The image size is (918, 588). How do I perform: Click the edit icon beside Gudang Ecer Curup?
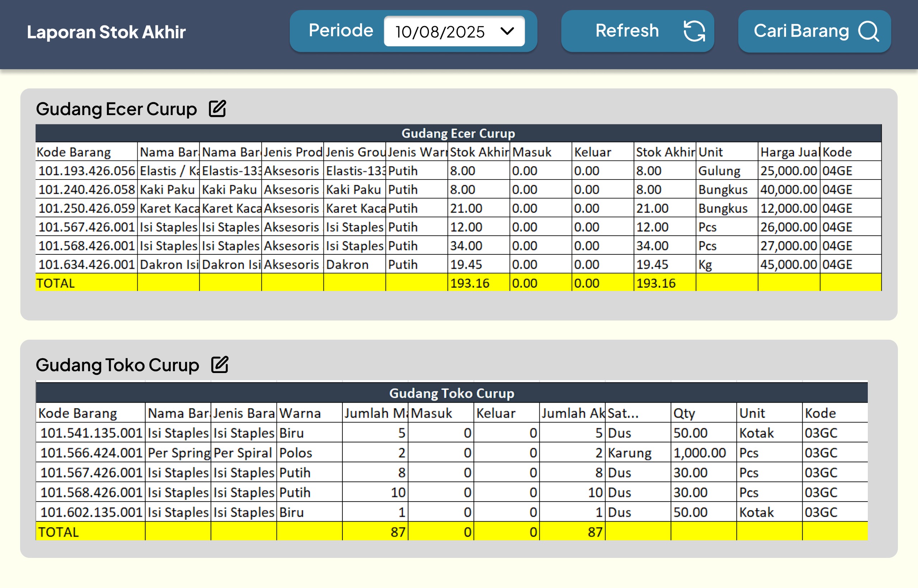(217, 109)
